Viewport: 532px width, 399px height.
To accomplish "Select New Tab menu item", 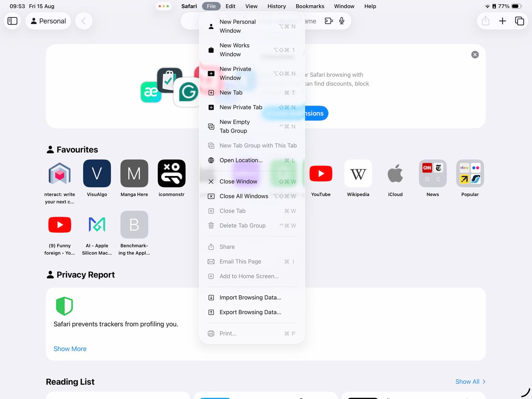I will pyautogui.click(x=252, y=93).
